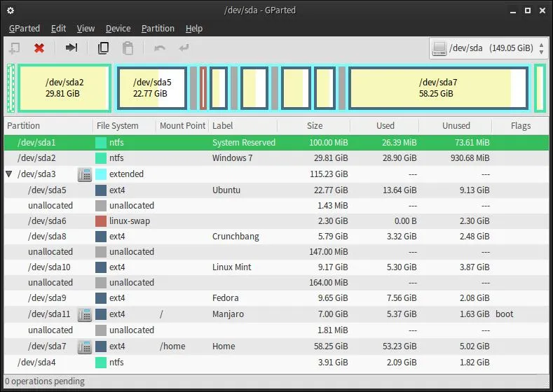Viewport: 553px width, 392px height.
Task: Sort by the Size column header
Action: pyautogui.click(x=314, y=126)
